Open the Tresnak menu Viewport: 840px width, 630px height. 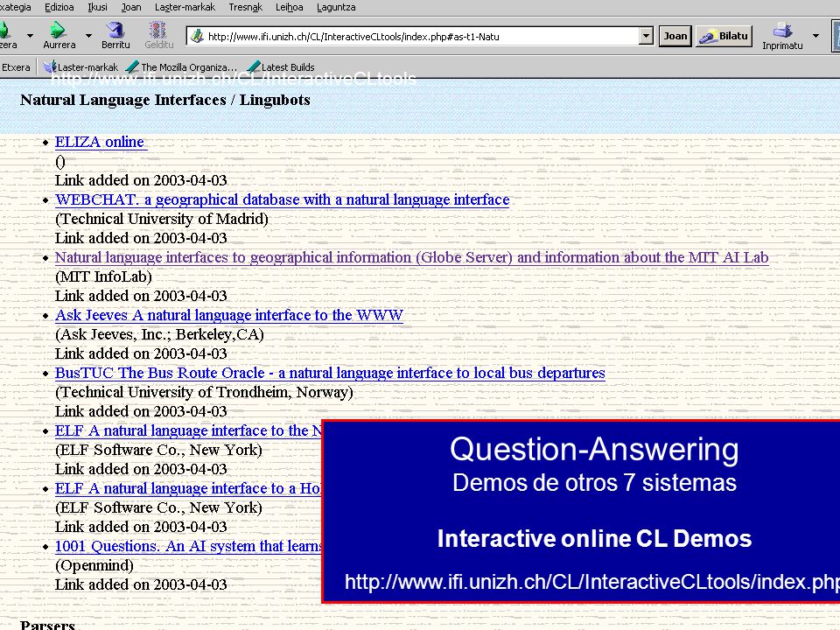tap(245, 7)
